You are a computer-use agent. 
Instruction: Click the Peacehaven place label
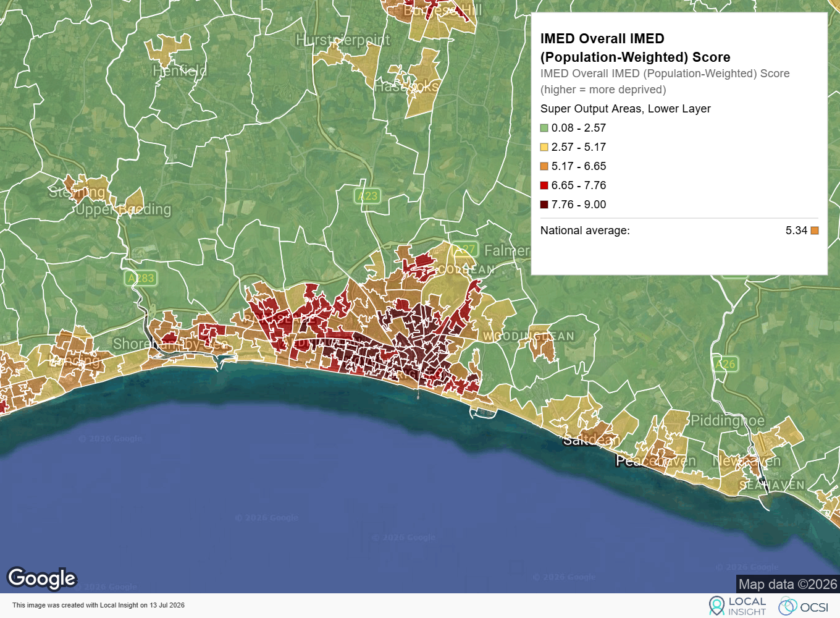point(656,461)
